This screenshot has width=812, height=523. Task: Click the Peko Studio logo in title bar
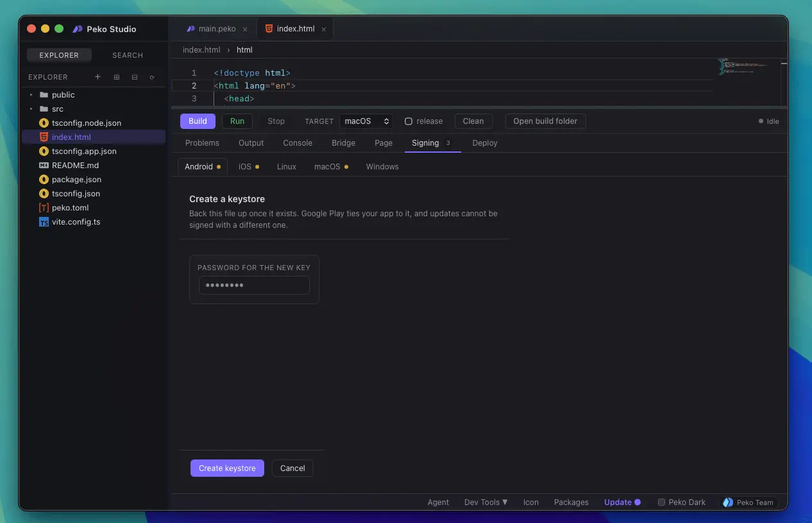tap(78, 29)
